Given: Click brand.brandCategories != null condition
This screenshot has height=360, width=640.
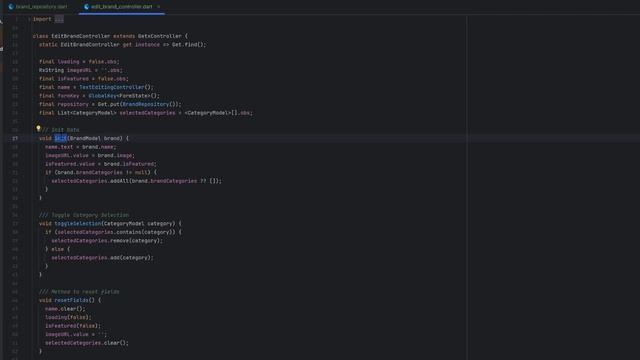Looking at the screenshot, I should tap(101, 173).
